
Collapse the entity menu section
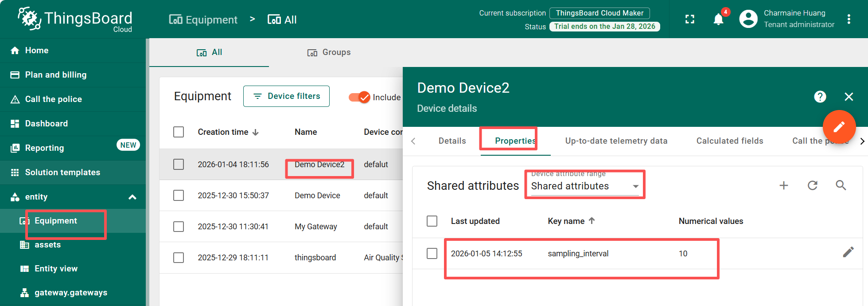click(x=132, y=197)
